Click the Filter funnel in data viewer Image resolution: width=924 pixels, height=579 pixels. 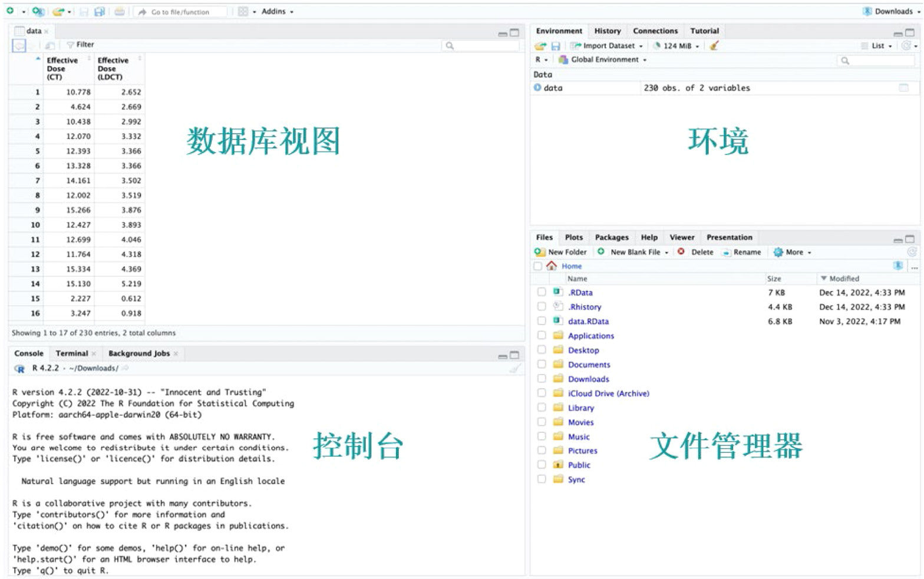(71, 45)
